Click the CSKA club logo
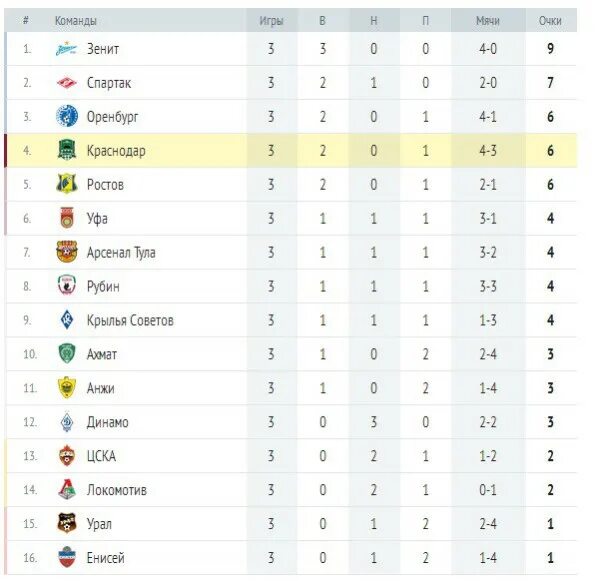Screen dimensions: 600x581 (x=67, y=456)
